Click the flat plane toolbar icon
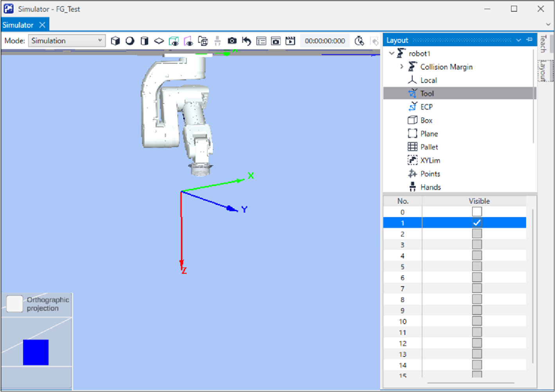 point(159,41)
